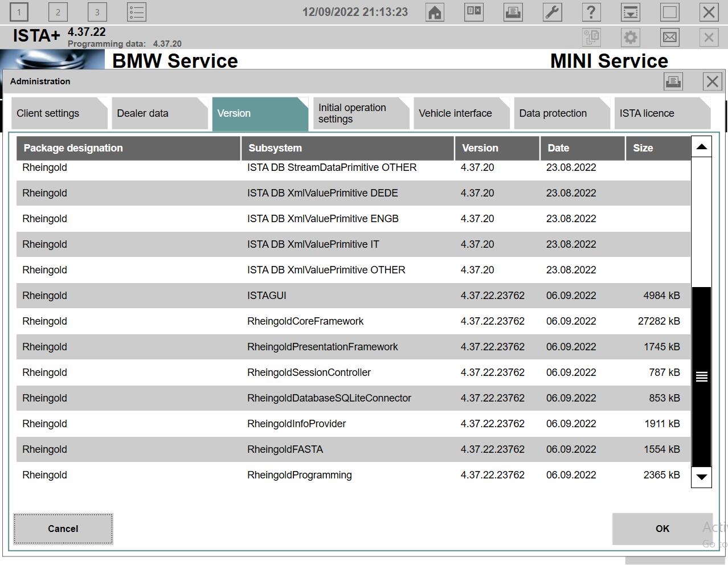Click the 27282 kB size cell

tap(659, 321)
